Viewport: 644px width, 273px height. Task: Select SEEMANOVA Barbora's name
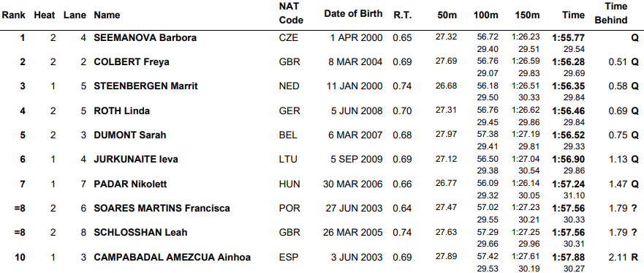(x=145, y=38)
